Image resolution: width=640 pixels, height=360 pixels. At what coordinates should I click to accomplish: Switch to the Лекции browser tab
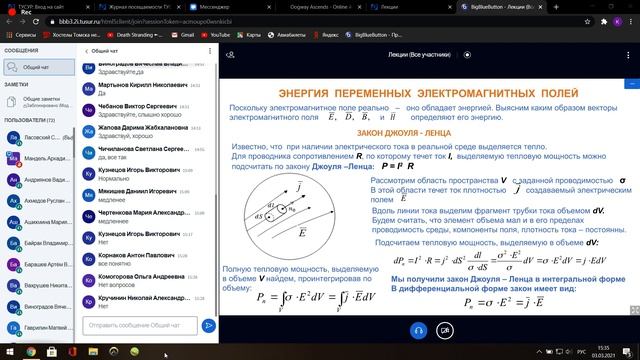410,7
